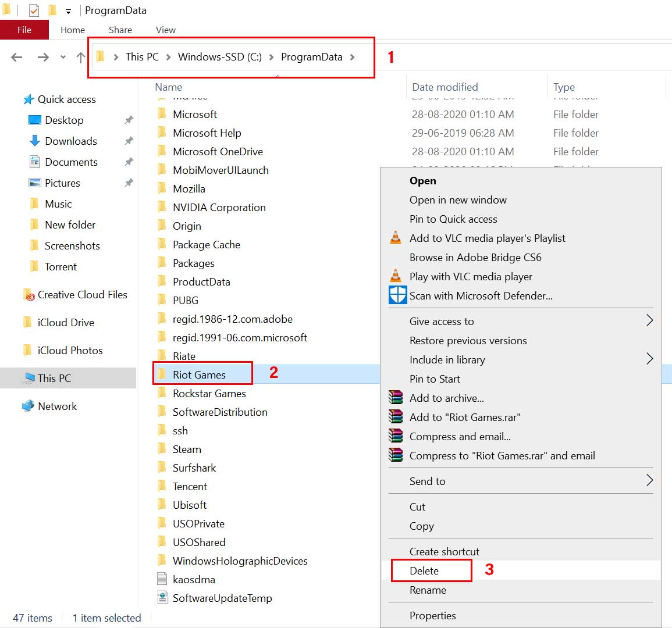Image resolution: width=672 pixels, height=628 pixels.
Task: Click the pin icon next to Documents
Action: 129,162
